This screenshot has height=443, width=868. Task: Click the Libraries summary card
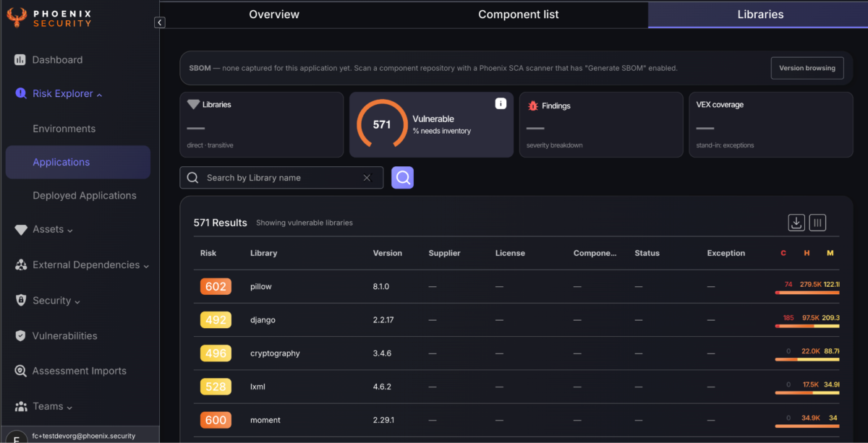pyautogui.click(x=261, y=124)
